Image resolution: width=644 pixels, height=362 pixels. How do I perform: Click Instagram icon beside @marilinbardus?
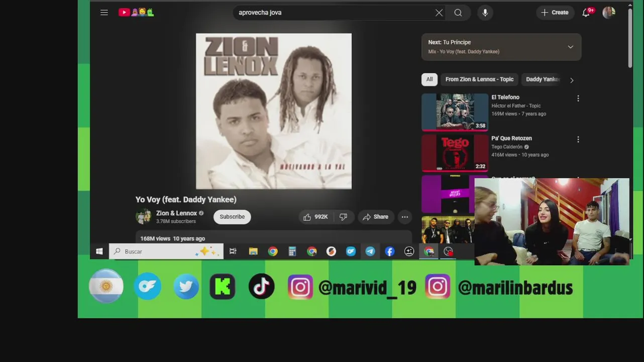[438, 287]
